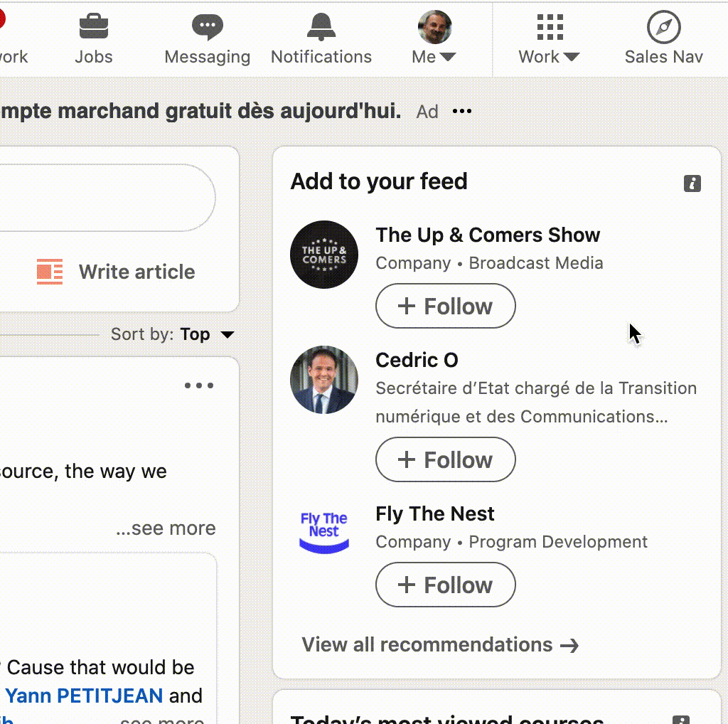The image size is (728, 724).
Task: Open the Sort by Top dropdown
Action: [x=173, y=334]
